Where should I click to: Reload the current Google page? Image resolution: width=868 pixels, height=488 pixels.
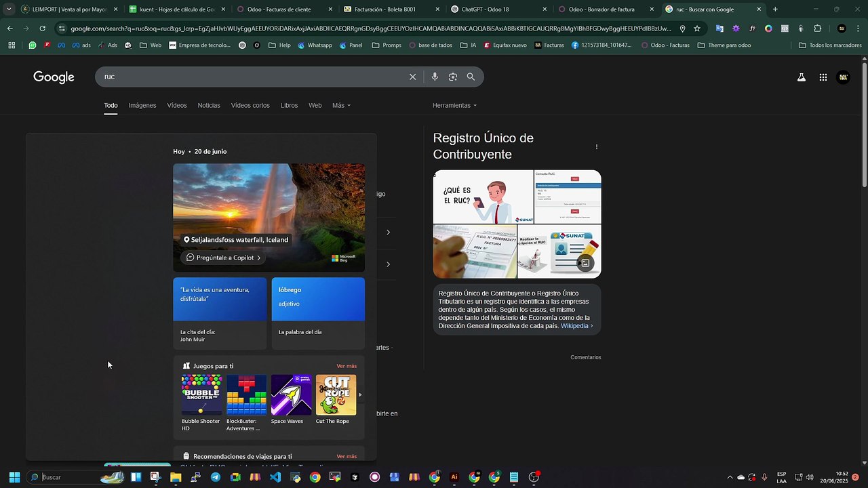(x=42, y=28)
